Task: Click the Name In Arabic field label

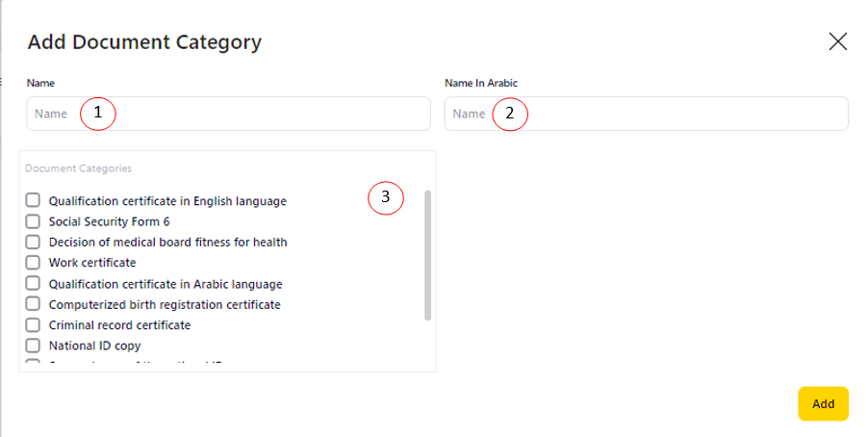Action: [x=481, y=83]
